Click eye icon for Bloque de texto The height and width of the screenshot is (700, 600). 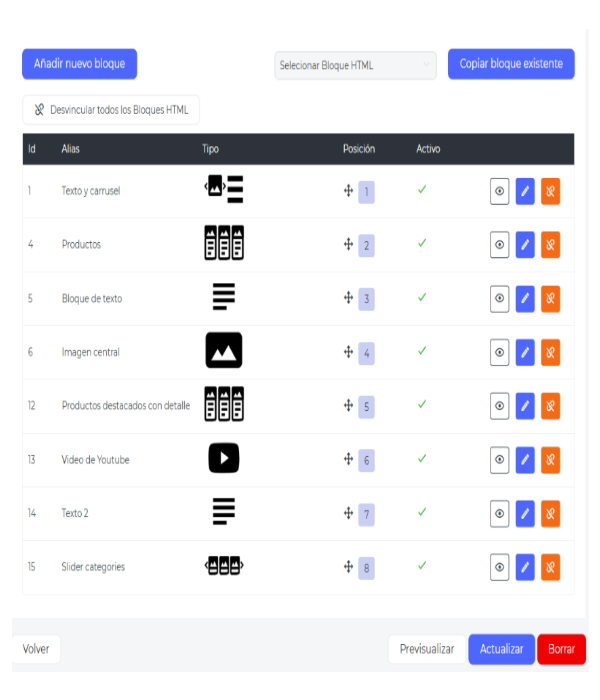click(x=500, y=299)
